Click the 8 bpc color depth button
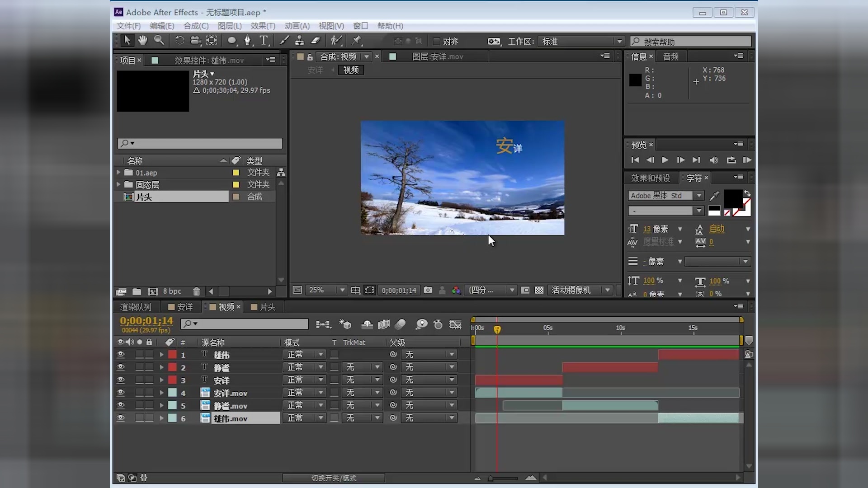This screenshot has width=868, height=488. point(172,291)
